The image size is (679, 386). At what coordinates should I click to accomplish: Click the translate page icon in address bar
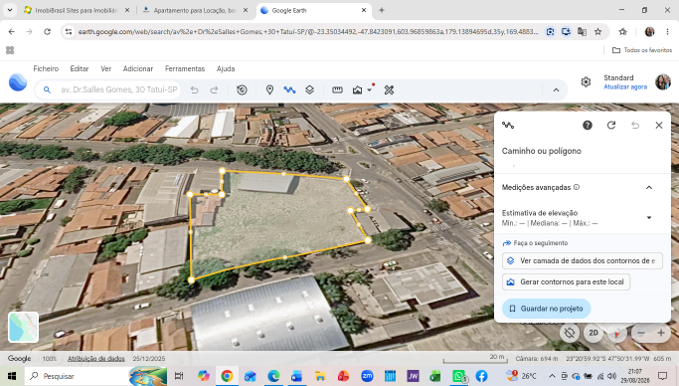[x=582, y=32]
